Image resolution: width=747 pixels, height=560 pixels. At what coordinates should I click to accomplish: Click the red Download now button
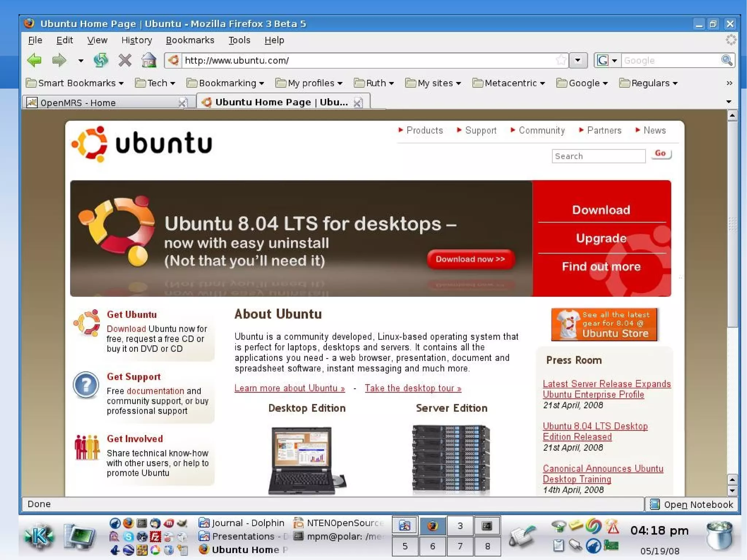pos(470,259)
